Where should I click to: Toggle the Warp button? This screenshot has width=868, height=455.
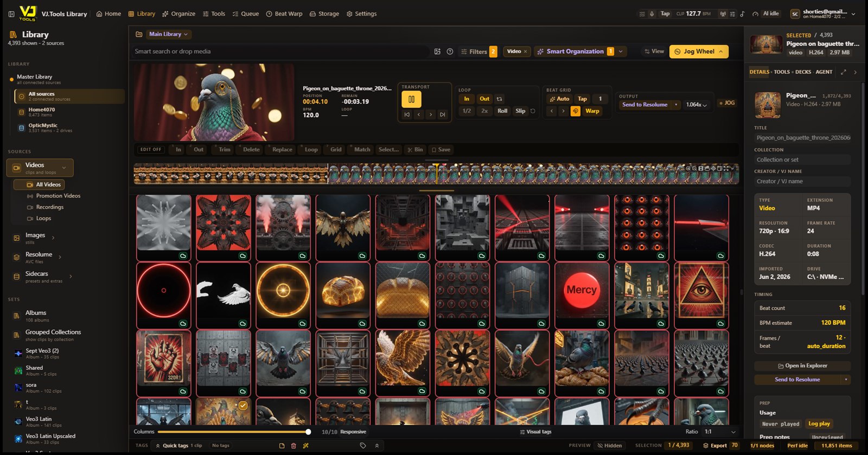coord(592,111)
